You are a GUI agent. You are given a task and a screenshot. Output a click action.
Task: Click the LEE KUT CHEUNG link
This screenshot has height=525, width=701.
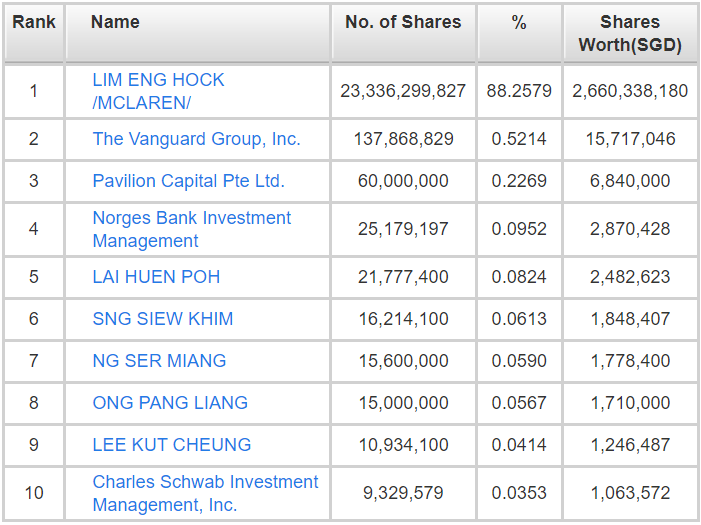tap(172, 445)
